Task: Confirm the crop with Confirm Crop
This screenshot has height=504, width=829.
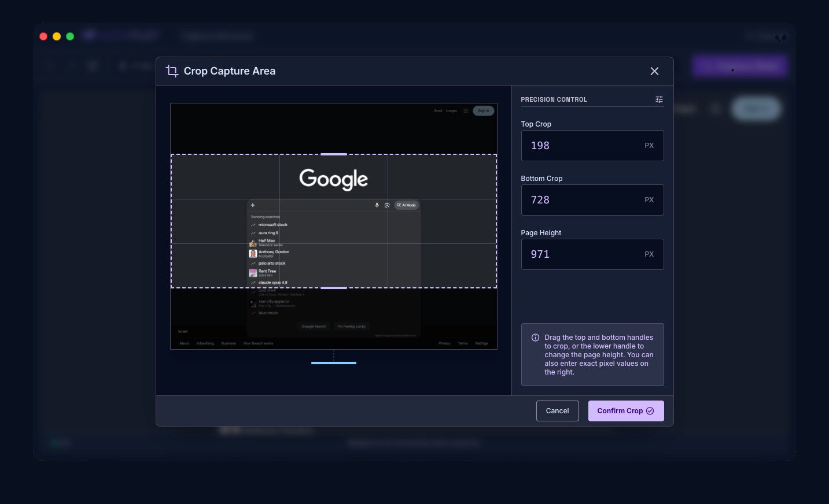Action: click(x=626, y=411)
